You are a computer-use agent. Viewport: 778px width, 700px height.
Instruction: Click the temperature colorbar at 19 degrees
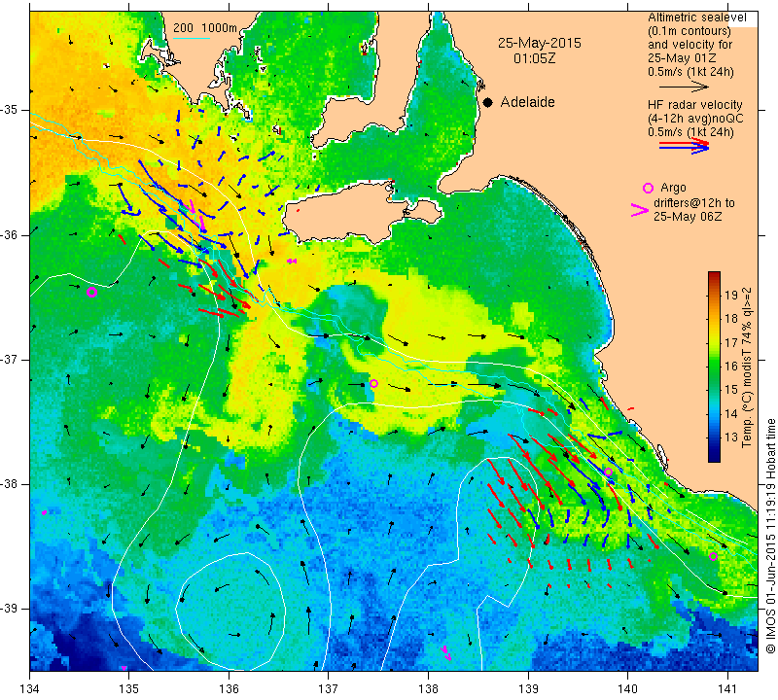pyautogui.click(x=714, y=296)
